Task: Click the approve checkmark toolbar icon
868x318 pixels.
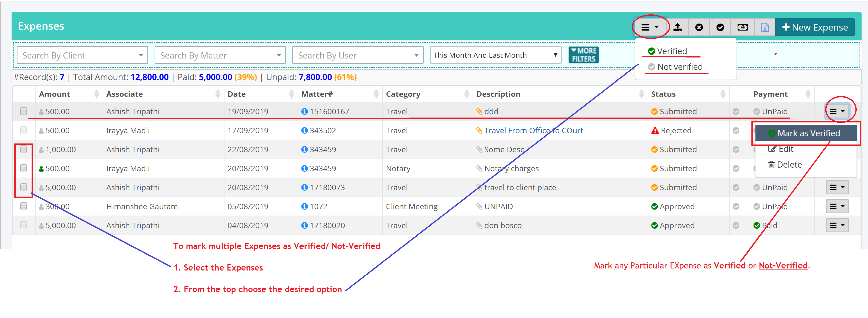Action: pyautogui.click(x=720, y=27)
